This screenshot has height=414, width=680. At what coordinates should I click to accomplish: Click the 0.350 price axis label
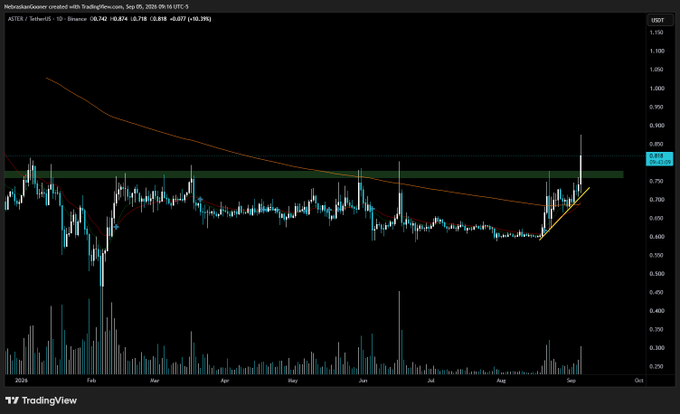[657, 329]
